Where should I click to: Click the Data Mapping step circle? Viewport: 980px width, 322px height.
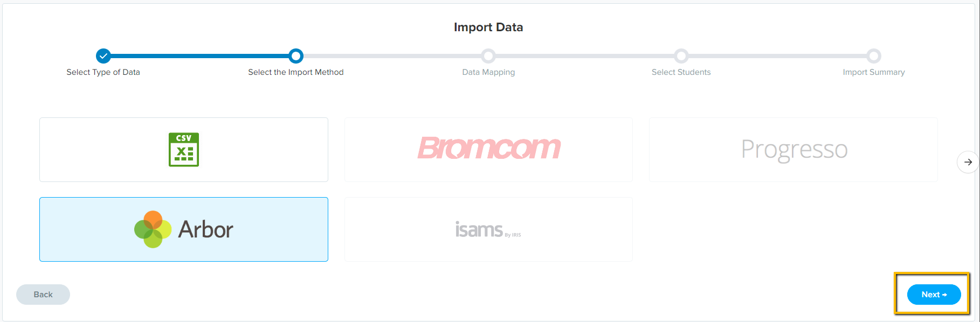click(488, 56)
